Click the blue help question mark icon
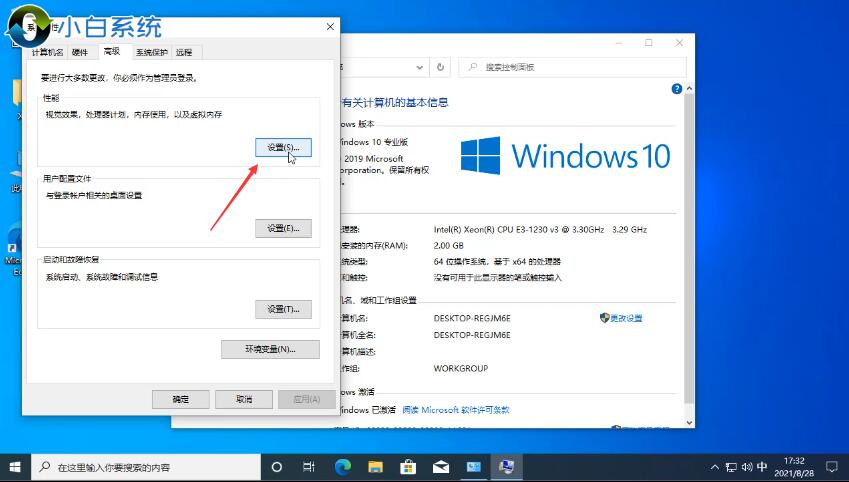The height and width of the screenshot is (482, 849). (x=677, y=89)
